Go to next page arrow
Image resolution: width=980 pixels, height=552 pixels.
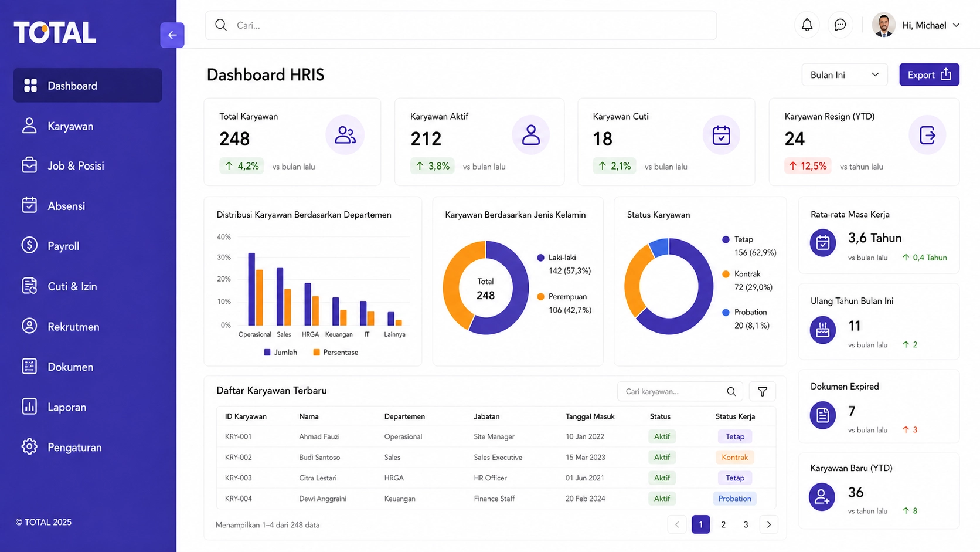(x=769, y=524)
